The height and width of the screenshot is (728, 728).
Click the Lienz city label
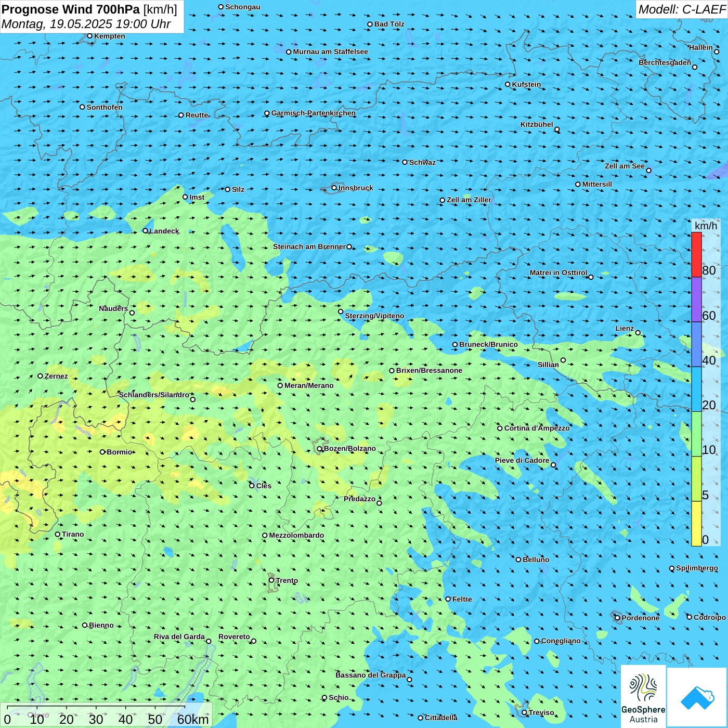pyautogui.click(x=625, y=328)
